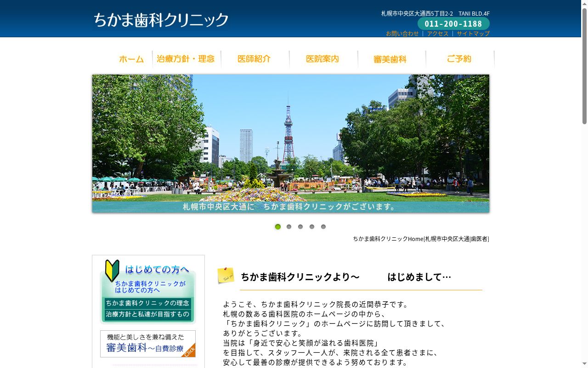Click the yellow sticky note icon
Image resolution: width=588 pixels, height=368 pixels.
[x=226, y=276]
